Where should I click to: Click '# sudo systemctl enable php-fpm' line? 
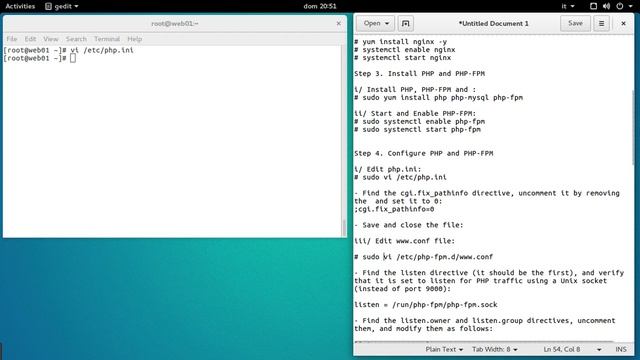pos(420,122)
